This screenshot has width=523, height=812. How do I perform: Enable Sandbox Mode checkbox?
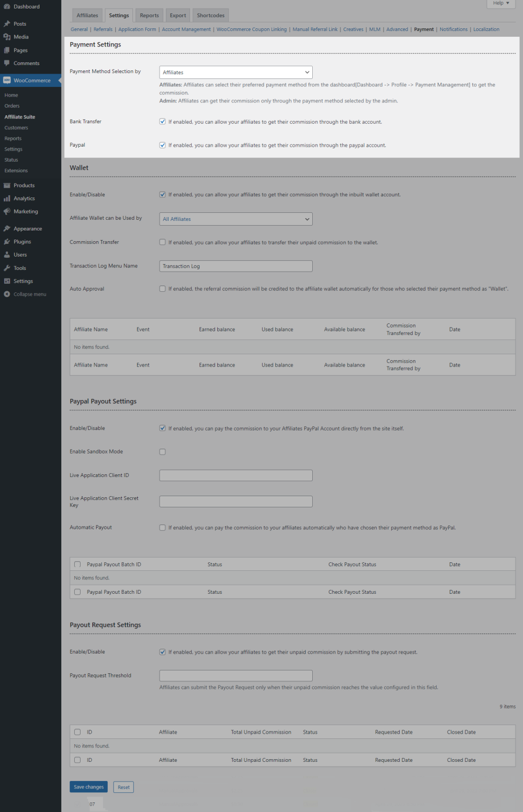coord(163,452)
